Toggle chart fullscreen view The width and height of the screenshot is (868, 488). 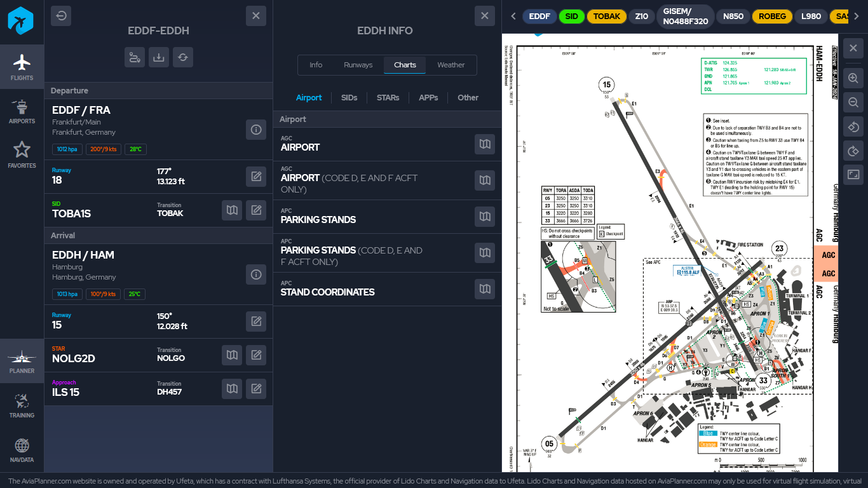[853, 174]
